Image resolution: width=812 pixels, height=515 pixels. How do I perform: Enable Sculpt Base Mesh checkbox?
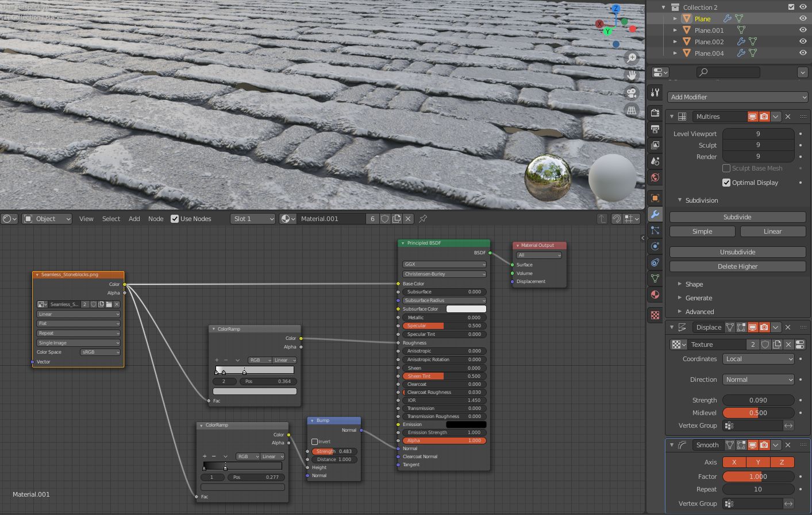pos(726,168)
